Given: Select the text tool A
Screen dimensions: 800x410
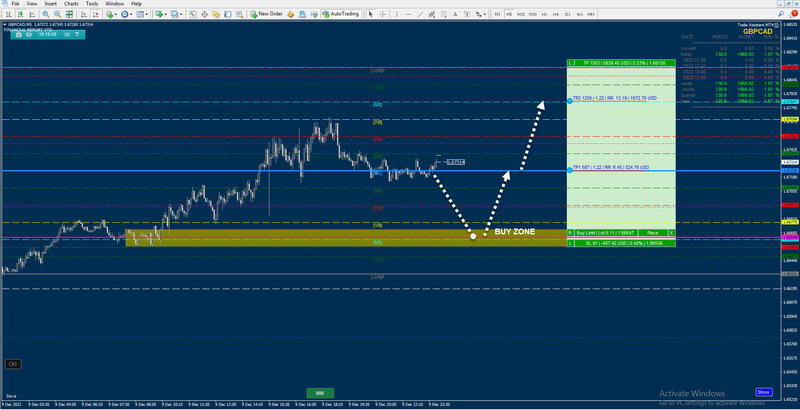Looking at the screenshot, I should [455, 14].
